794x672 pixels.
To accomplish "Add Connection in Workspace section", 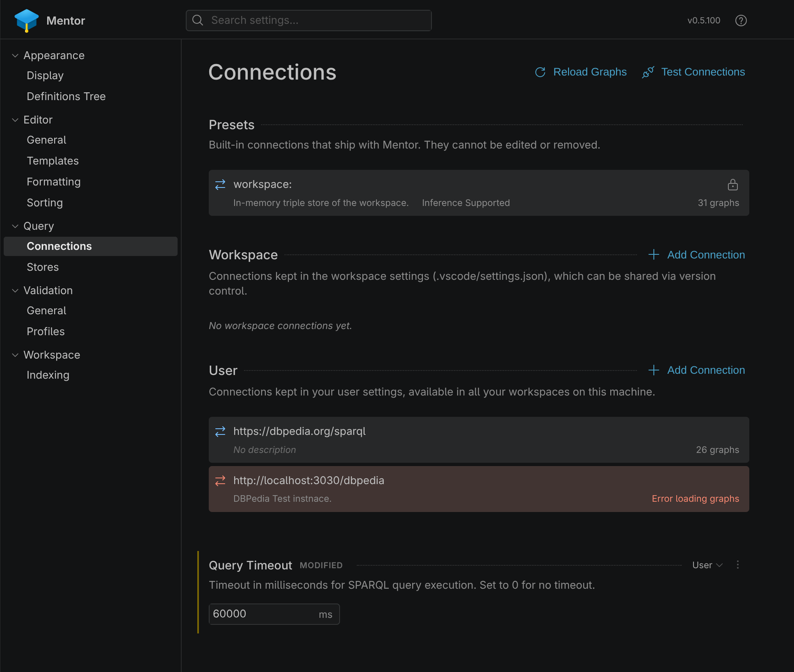I will pyautogui.click(x=706, y=255).
